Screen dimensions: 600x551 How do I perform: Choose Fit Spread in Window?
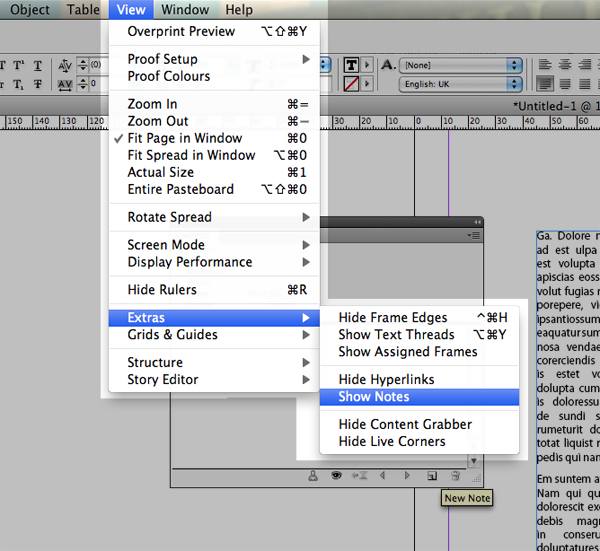(214, 155)
